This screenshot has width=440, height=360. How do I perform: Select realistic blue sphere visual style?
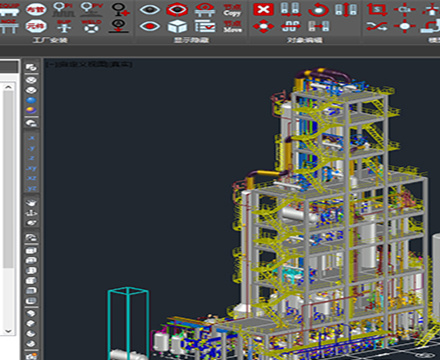pyautogui.click(x=31, y=100)
